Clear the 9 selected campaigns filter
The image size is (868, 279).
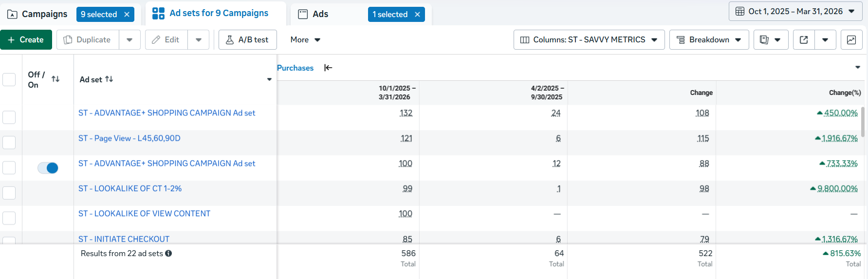tap(127, 15)
